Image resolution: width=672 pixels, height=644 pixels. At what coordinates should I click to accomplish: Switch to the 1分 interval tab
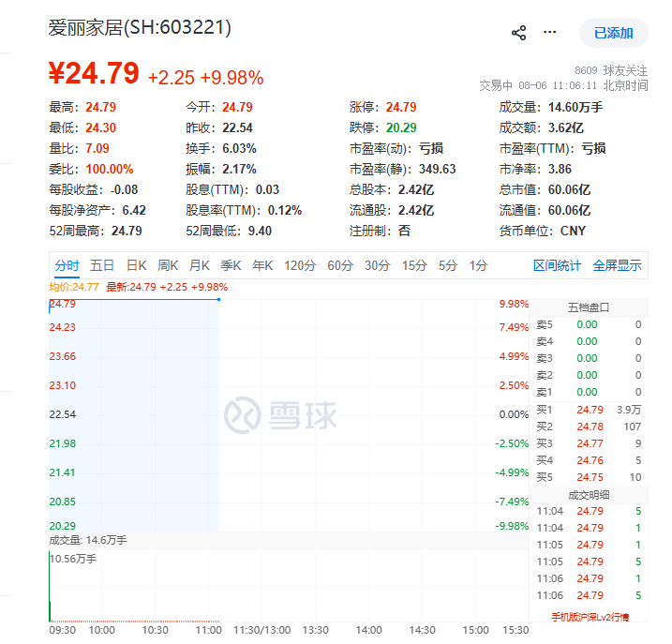pos(478,266)
